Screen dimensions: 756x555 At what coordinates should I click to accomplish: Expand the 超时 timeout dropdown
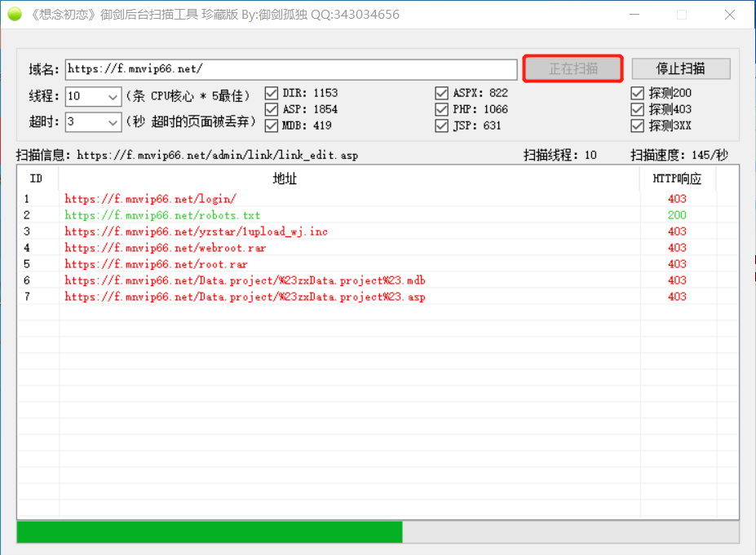(x=113, y=122)
